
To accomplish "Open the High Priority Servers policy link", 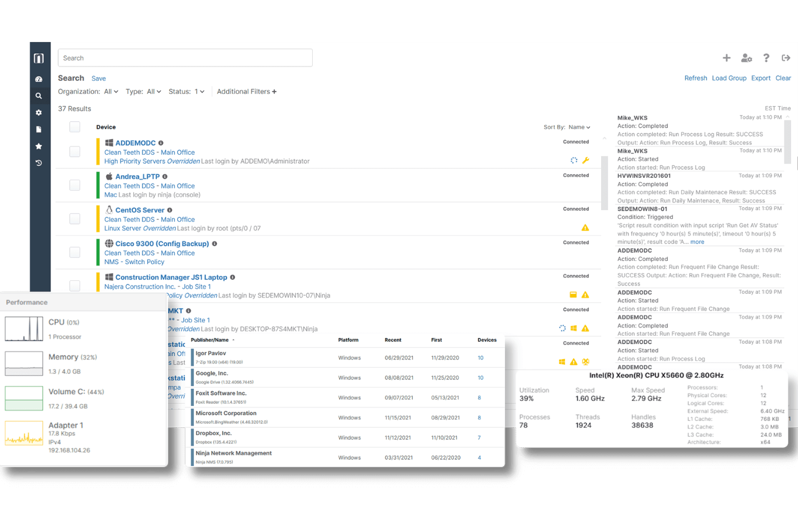I will (x=135, y=161).
